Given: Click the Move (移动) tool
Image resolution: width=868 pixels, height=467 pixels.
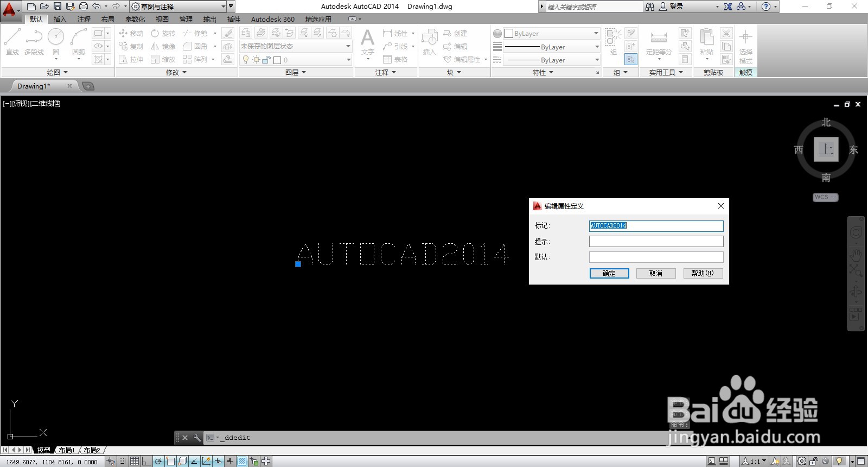Looking at the screenshot, I should click(x=131, y=33).
